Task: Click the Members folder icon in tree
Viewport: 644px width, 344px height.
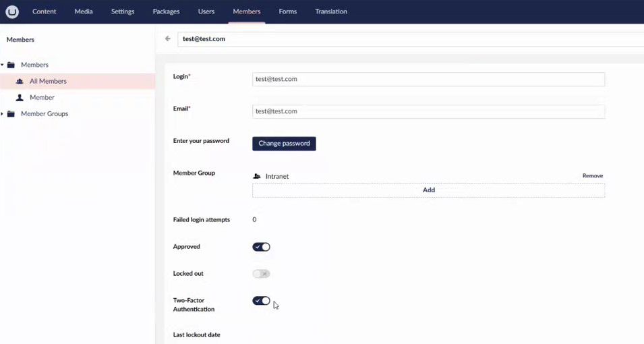Action: pyautogui.click(x=11, y=65)
